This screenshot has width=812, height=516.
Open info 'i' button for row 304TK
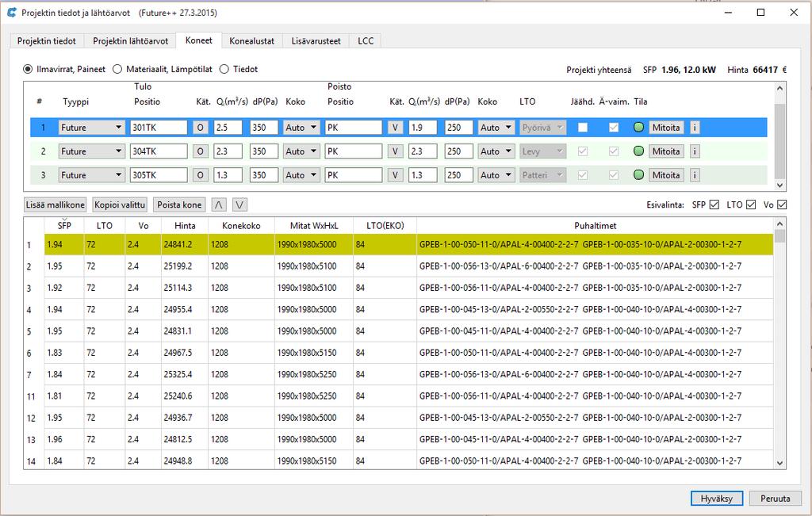(695, 151)
